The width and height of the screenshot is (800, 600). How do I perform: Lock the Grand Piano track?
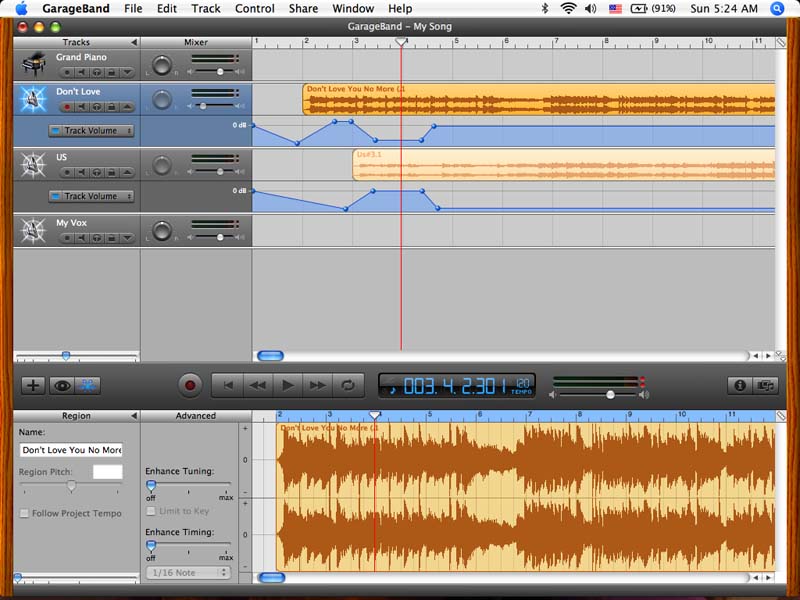(111, 72)
